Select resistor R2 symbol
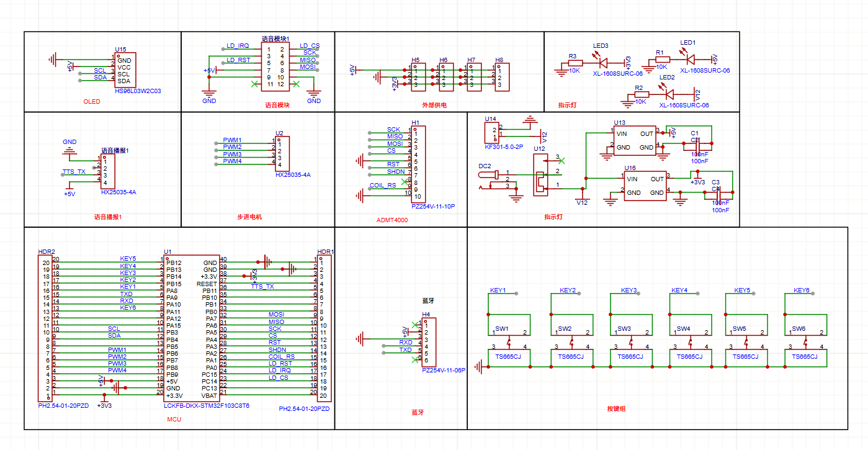 640,94
